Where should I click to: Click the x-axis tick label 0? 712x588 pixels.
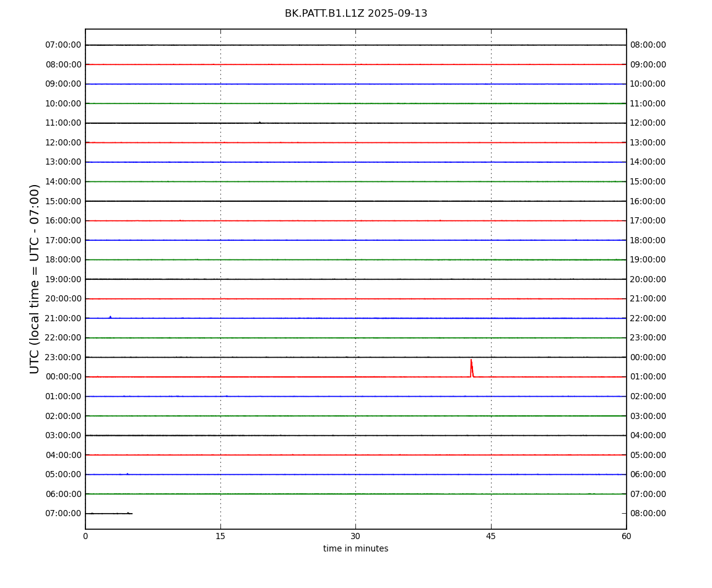pos(85,536)
